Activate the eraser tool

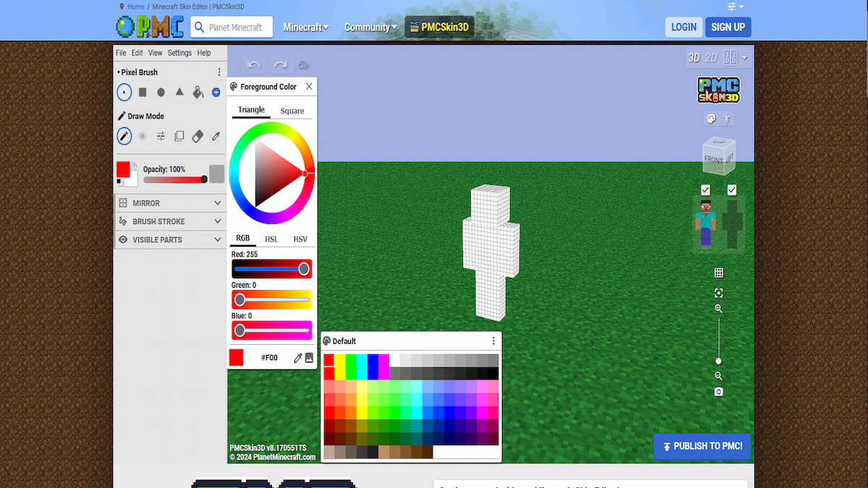click(x=197, y=136)
